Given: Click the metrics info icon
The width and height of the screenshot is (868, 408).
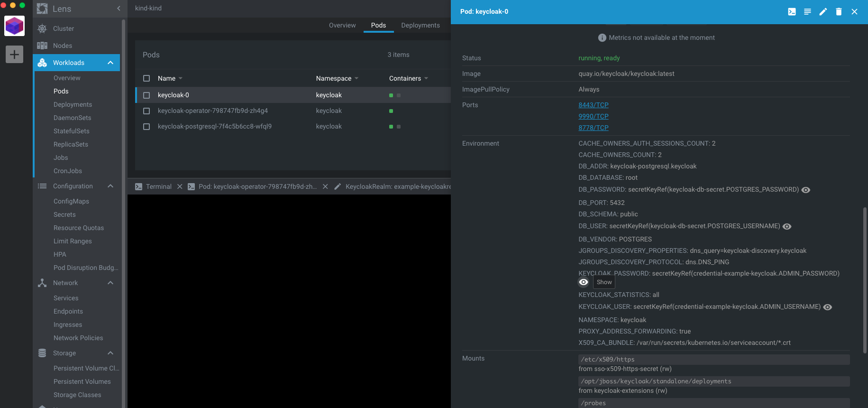Looking at the screenshot, I should coord(602,37).
